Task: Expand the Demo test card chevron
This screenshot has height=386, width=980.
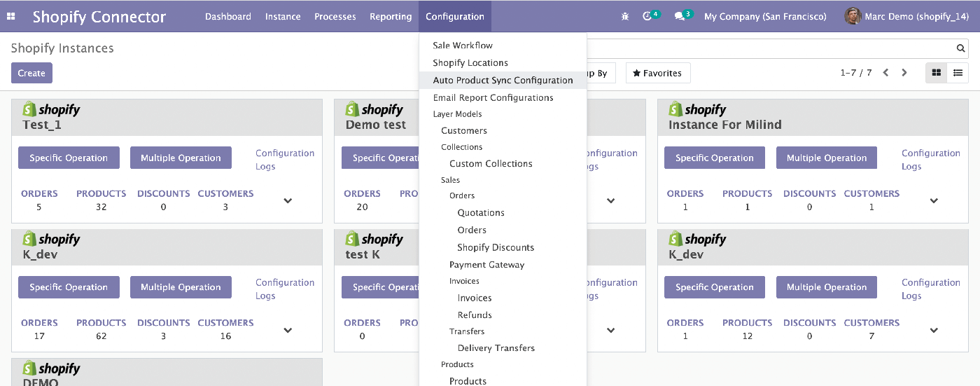Action: (x=611, y=200)
